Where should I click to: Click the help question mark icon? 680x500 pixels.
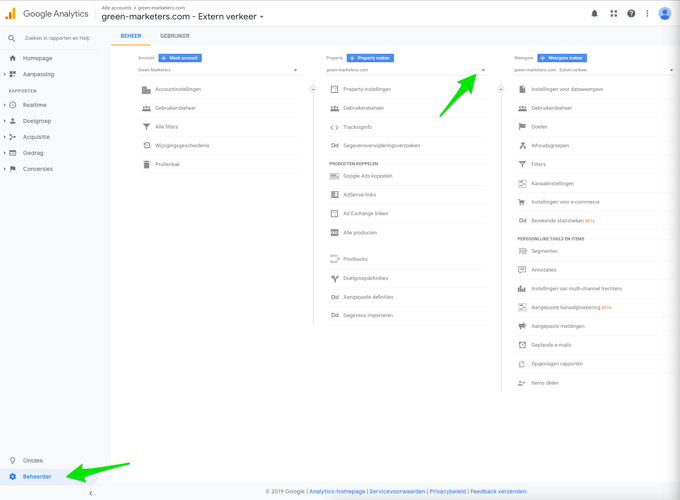click(x=631, y=14)
